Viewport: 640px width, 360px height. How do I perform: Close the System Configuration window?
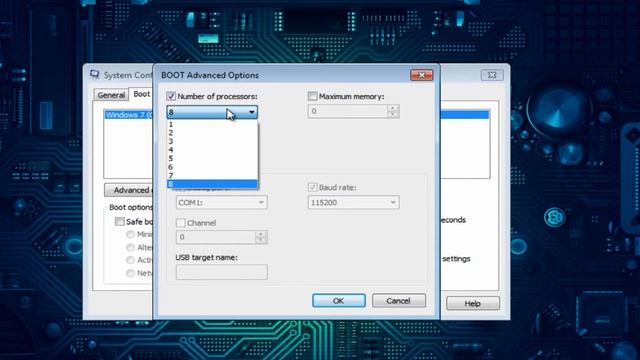pos(492,75)
